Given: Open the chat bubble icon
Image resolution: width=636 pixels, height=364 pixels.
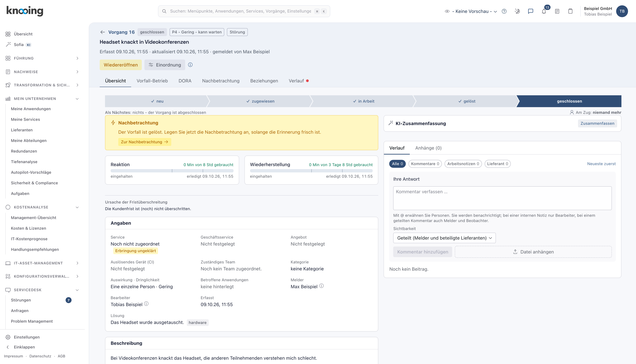Looking at the screenshot, I should [x=530, y=11].
